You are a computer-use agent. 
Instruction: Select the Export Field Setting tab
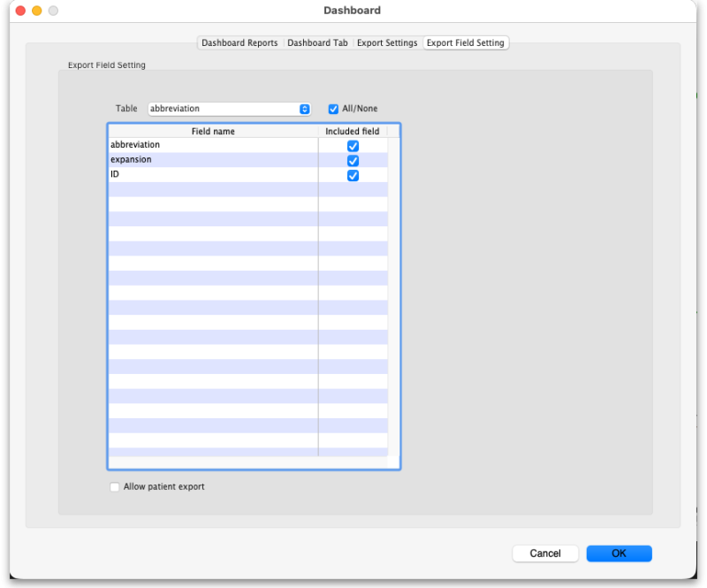point(466,42)
